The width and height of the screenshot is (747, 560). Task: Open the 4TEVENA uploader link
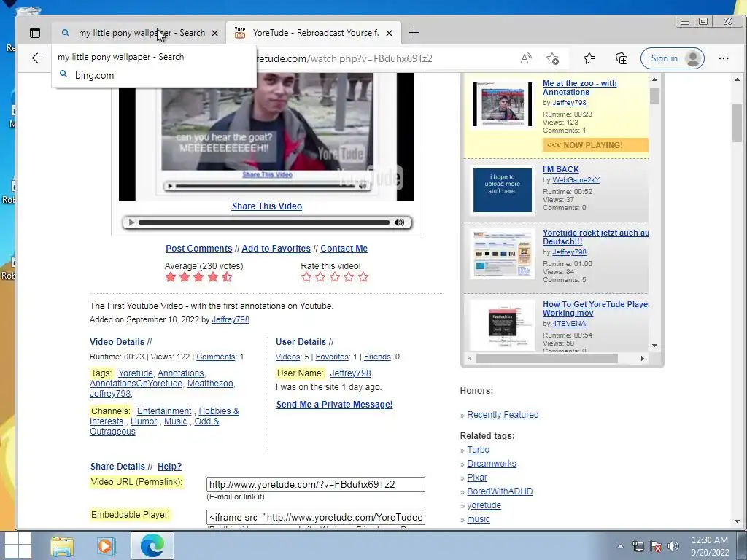569,324
